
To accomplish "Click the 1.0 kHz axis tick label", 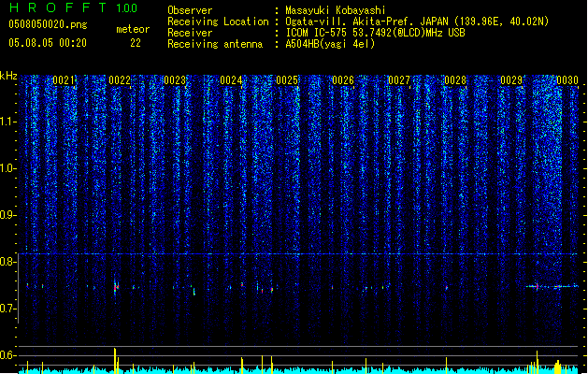I will pyautogui.click(x=8, y=168).
